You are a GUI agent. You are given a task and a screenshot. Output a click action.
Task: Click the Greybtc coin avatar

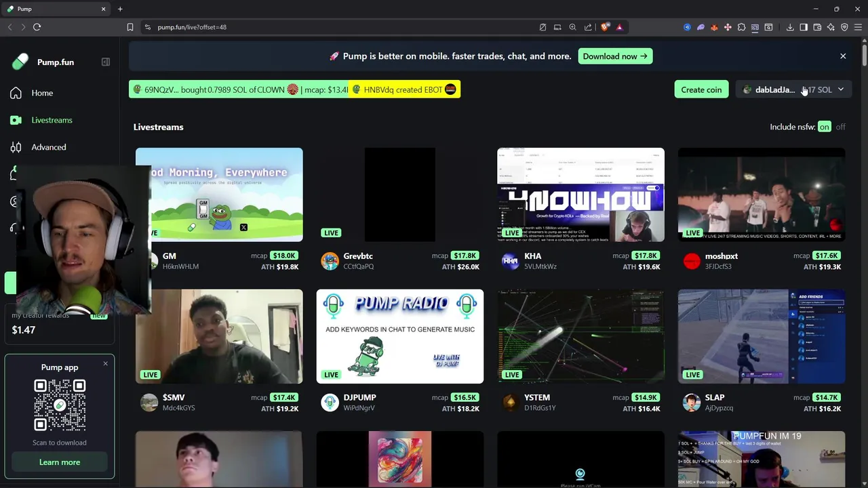coord(330,261)
